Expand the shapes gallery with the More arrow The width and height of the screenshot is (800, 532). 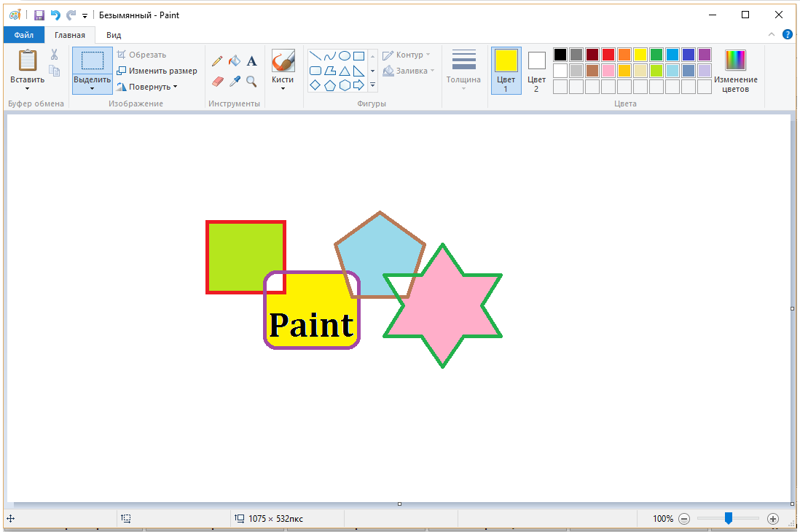tap(372, 85)
